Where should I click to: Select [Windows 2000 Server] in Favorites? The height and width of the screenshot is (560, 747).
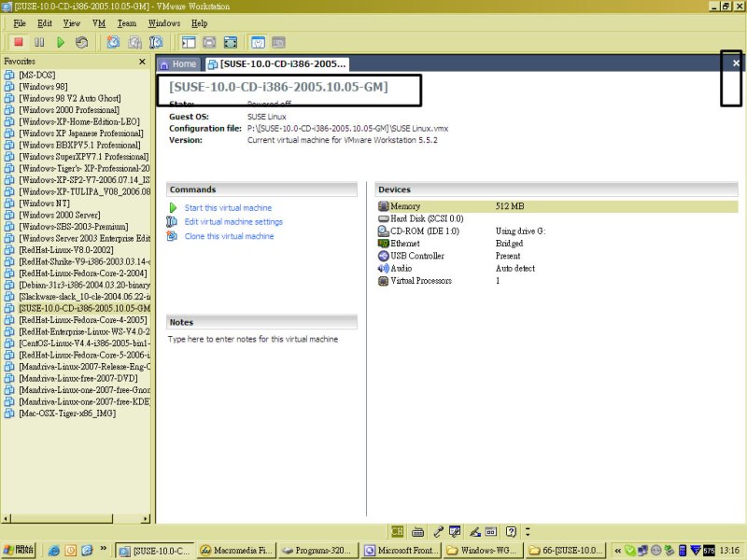(60, 215)
